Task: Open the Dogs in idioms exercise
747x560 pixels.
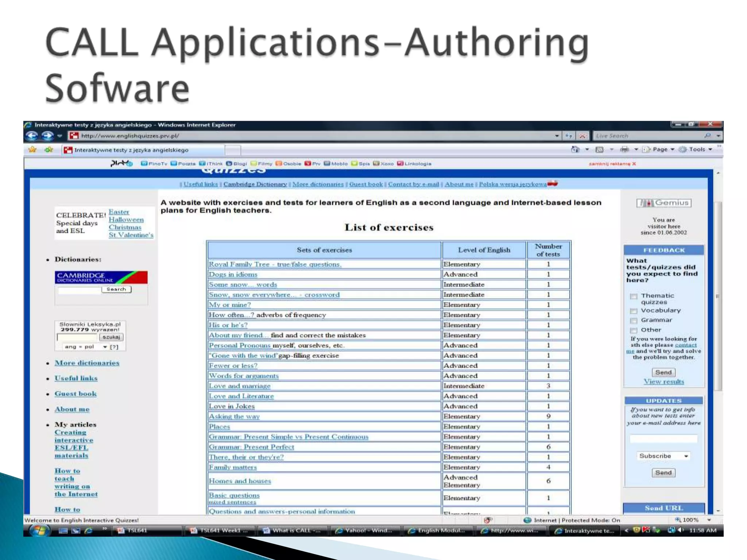Action: pos(233,274)
